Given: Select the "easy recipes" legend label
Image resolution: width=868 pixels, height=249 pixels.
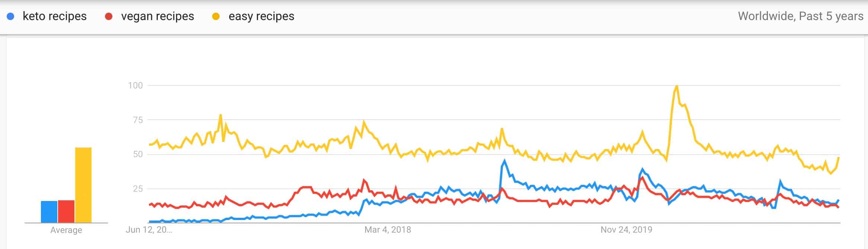Looking at the screenshot, I should click(x=261, y=16).
